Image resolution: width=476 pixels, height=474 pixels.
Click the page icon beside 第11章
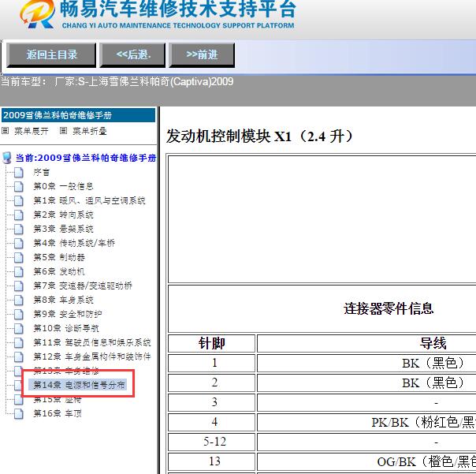coord(18,342)
